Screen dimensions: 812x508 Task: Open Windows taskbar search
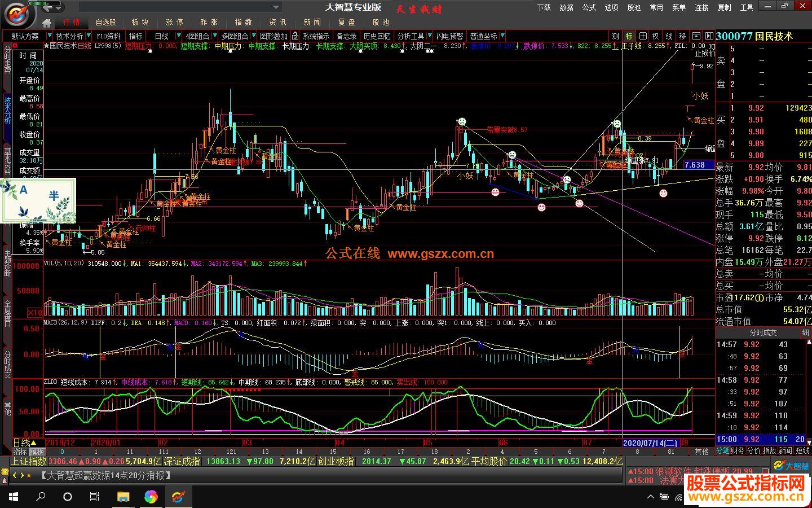[41, 497]
